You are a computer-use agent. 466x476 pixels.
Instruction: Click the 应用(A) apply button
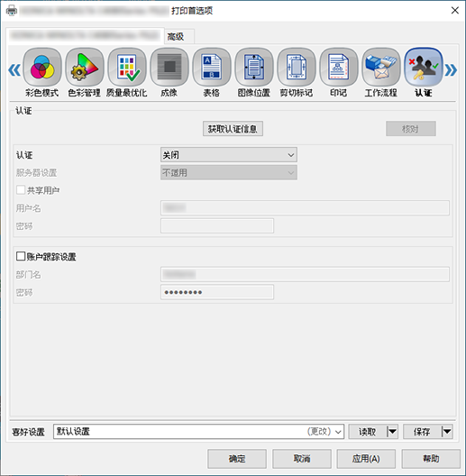coord(366,459)
